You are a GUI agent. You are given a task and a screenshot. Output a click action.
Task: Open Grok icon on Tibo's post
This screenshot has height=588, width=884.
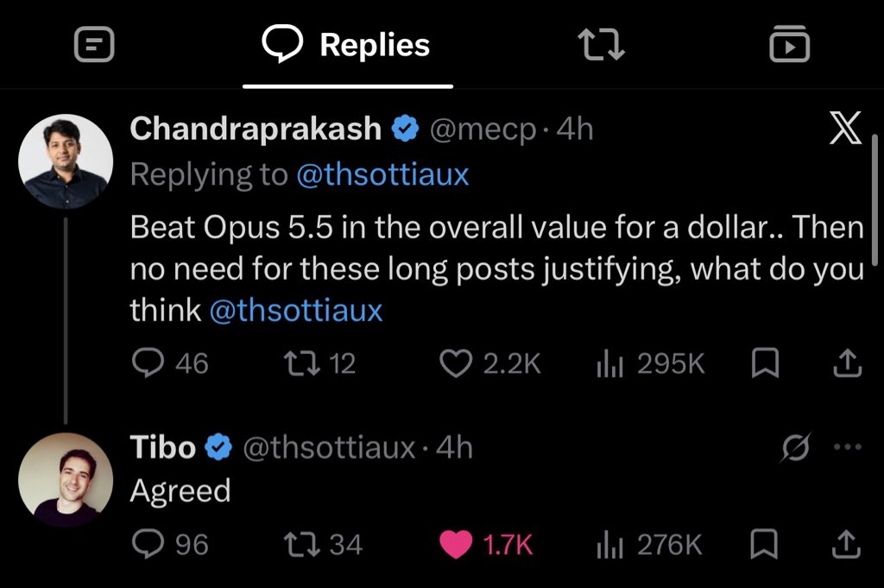coord(796,447)
